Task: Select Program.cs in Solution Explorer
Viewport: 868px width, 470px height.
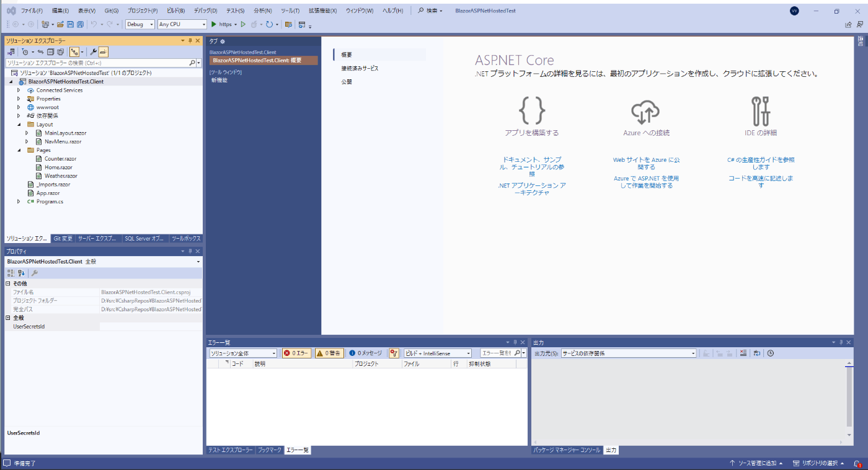Action: point(50,202)
